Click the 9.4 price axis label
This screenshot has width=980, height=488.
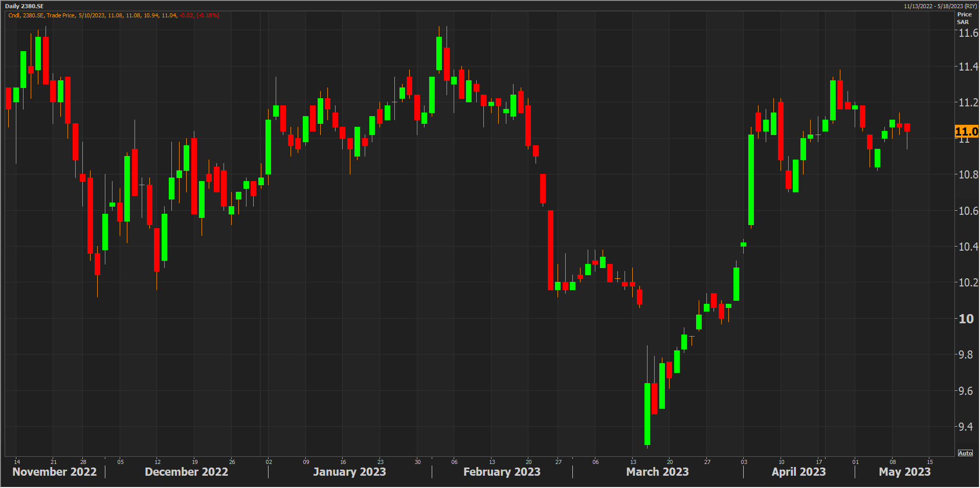point(965,427)
